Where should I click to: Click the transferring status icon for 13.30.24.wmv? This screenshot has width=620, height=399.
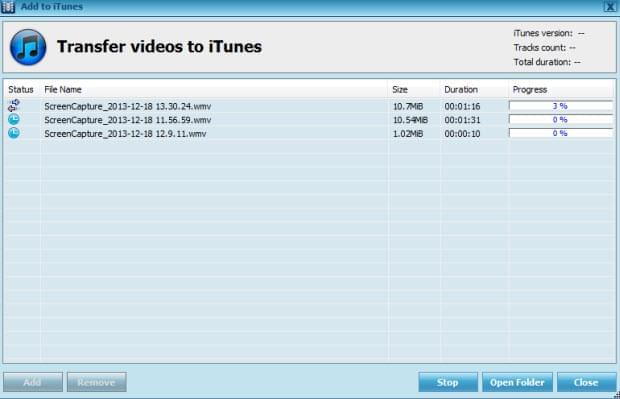pyautogui.click(x=14, y=106)
